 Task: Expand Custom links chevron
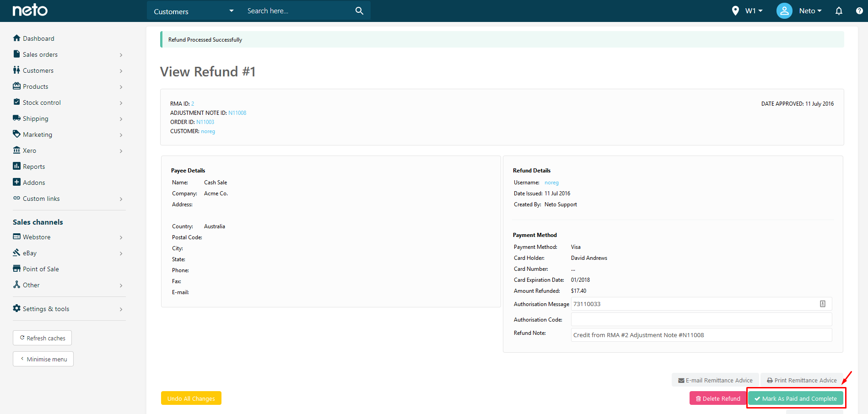click(x=121, y=199)
